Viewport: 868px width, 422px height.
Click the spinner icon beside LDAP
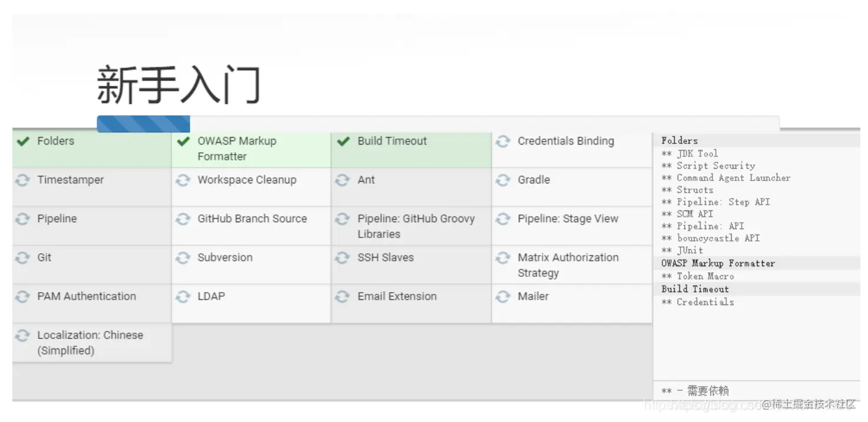tap(183, 297)
